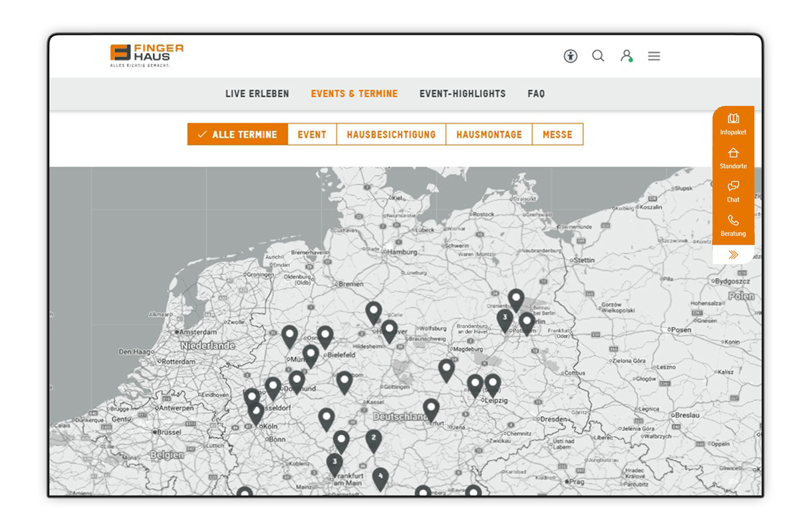The image size is (798, 532).
Task: Click the FingerHaus logo
Action: point(147,56)
